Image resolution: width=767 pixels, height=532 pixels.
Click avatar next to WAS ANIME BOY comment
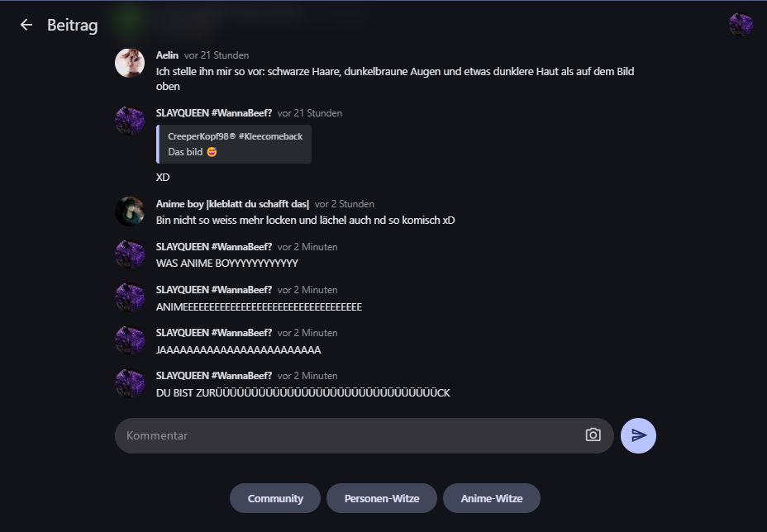click(x=130, y=254)
